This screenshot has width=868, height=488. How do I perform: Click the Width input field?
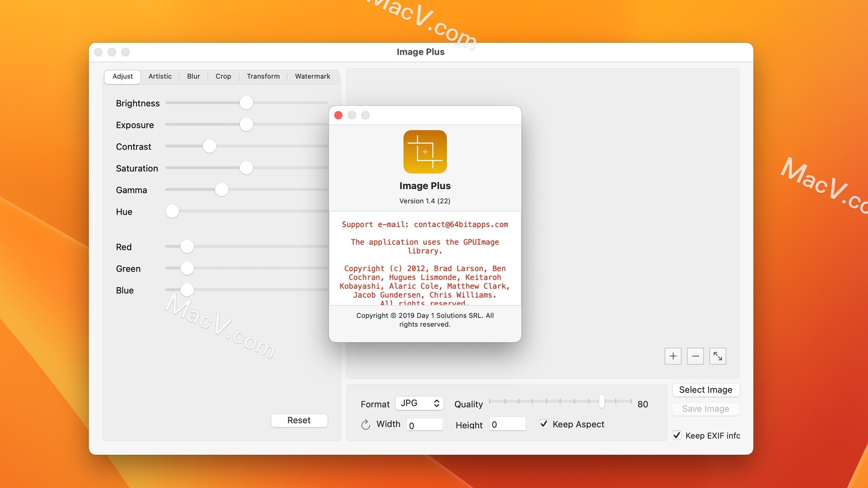pos(425,425)
